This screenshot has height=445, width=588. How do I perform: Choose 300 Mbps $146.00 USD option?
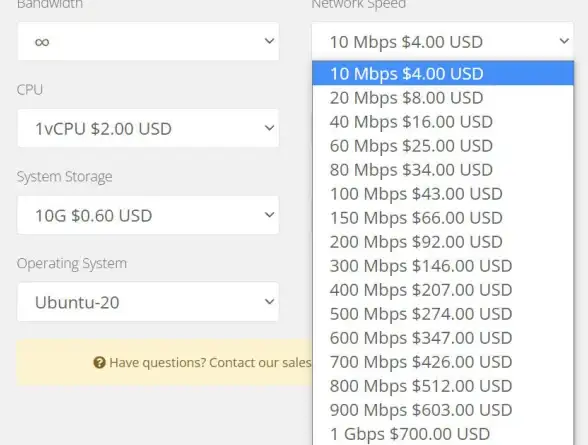pyautogui.click(x=443, y=265)
